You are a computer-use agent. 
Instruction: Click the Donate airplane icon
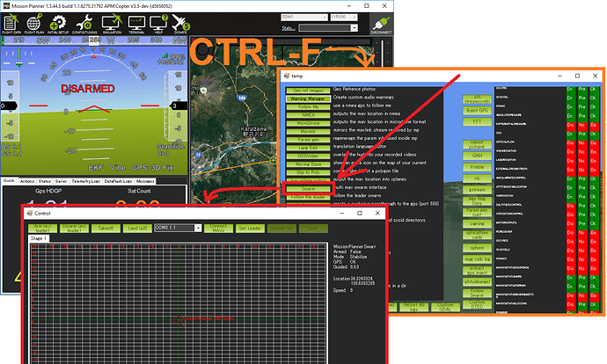click(180, 24)
